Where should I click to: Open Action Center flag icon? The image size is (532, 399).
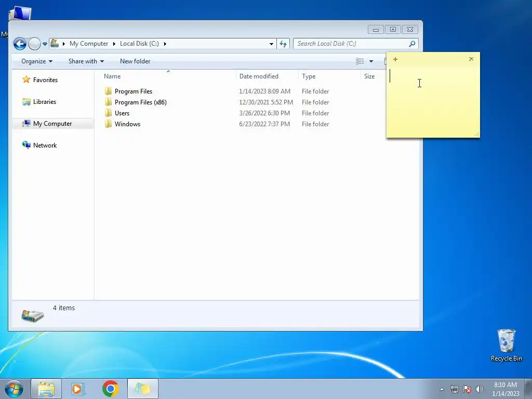(467, 389)
